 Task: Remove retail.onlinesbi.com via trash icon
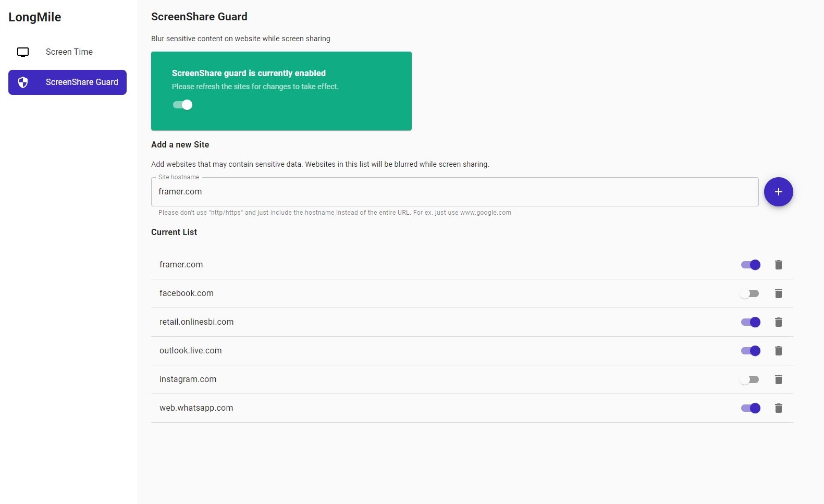(x=779, y=322)
